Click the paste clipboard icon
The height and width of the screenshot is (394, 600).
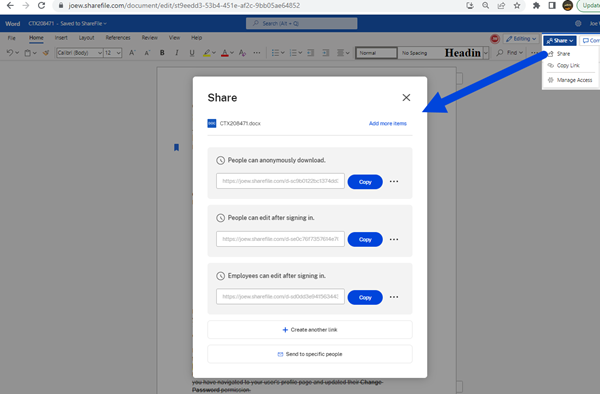(x=28, y=53)
